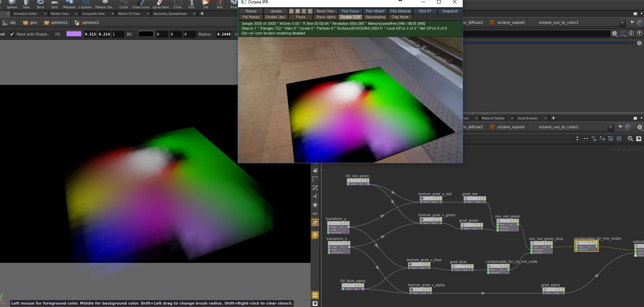The width and height of the screenshot is (644, 307).
Task: Choose the L-System shelf tool
Action: point(85,4)
